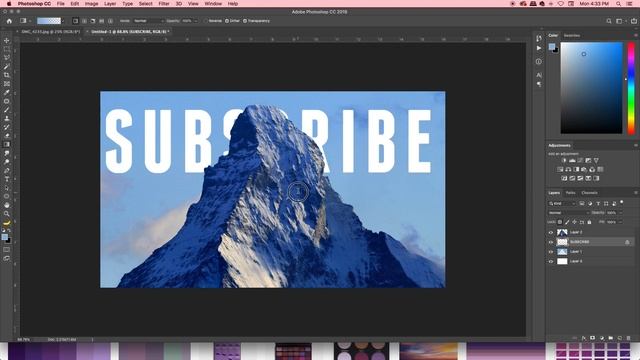Open the Actions play panel icon
The image size is (640, 360).
coord(539,48)
